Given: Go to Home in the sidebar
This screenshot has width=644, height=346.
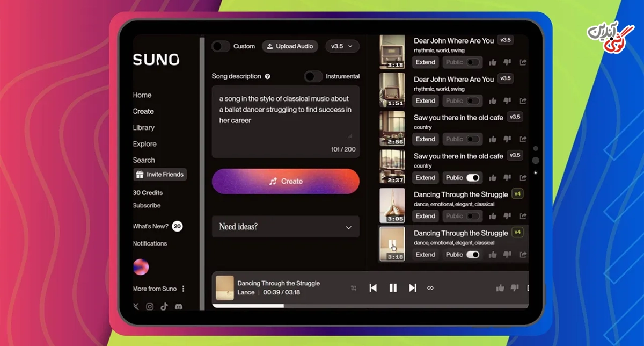Looking at the screenshot, I should click(142, 95).
